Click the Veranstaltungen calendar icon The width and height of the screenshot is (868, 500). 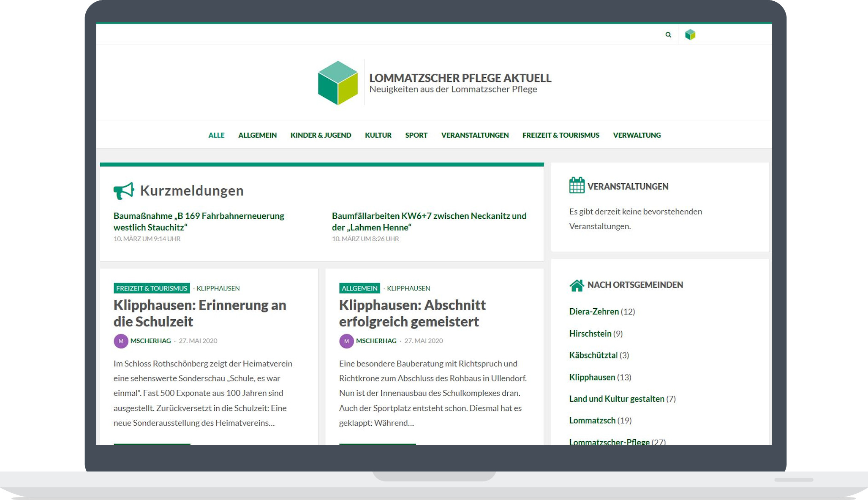pyautogui.click(x=577, y=185)
